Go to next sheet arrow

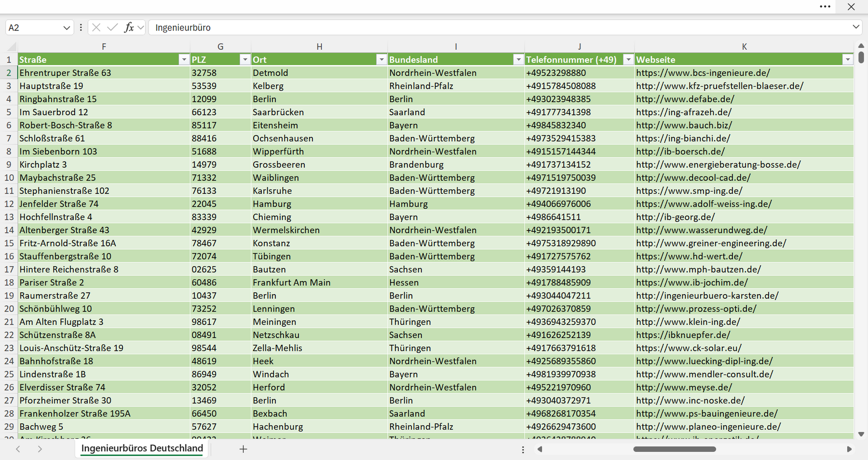click(x=40, y=449)
